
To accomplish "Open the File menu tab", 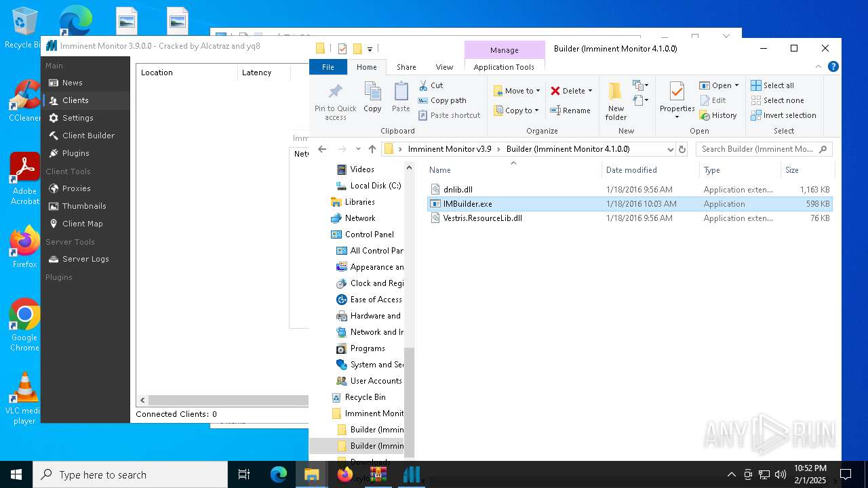I will [x=328, y=67].
